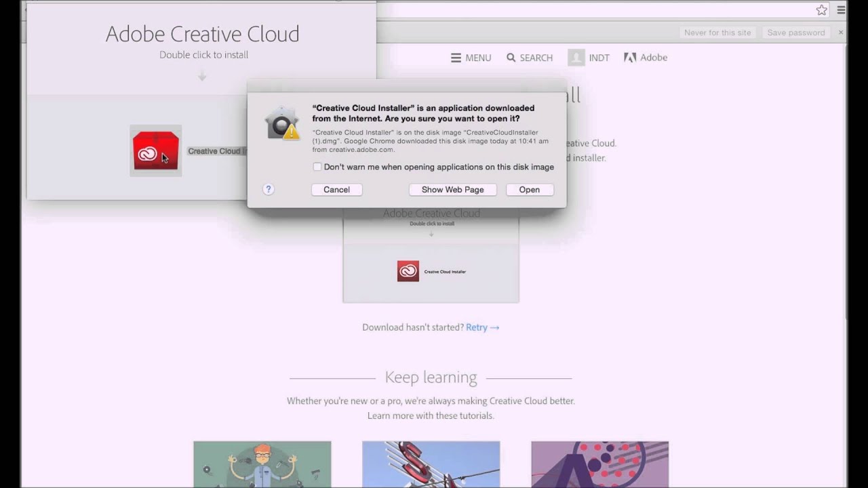Open the INDT user account menu
The height and width of the screenshot is (488, 868).
(x=589, y=58)
